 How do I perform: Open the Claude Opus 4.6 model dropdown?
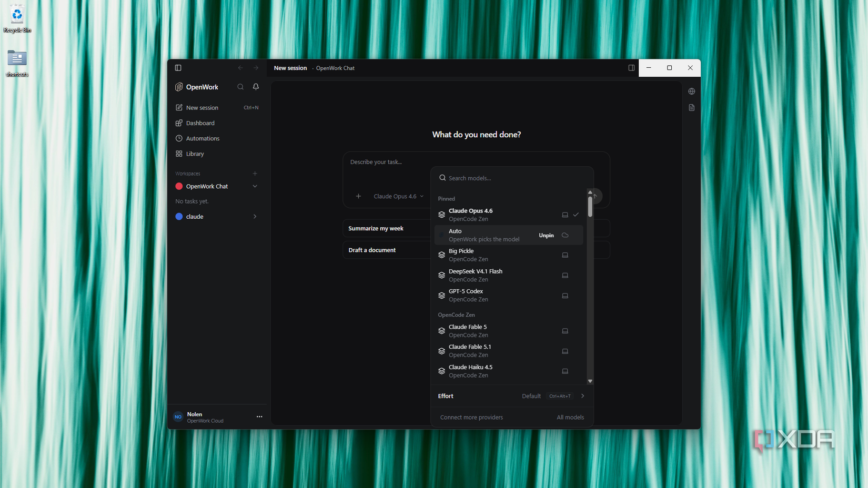tap(398, 196)
